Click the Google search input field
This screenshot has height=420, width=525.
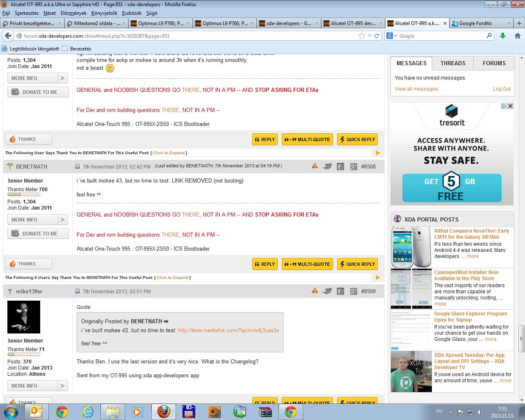[x=442, y=36]
